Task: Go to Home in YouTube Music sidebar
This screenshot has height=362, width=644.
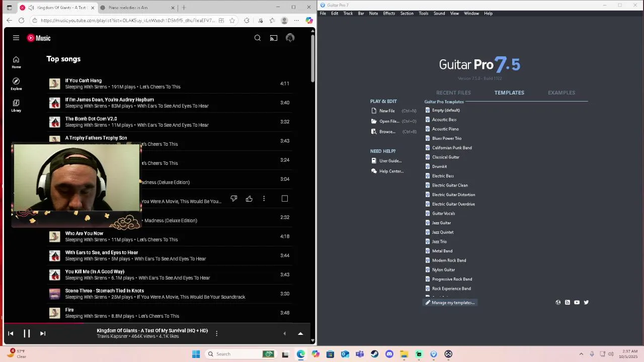Action: click(16, 62)
